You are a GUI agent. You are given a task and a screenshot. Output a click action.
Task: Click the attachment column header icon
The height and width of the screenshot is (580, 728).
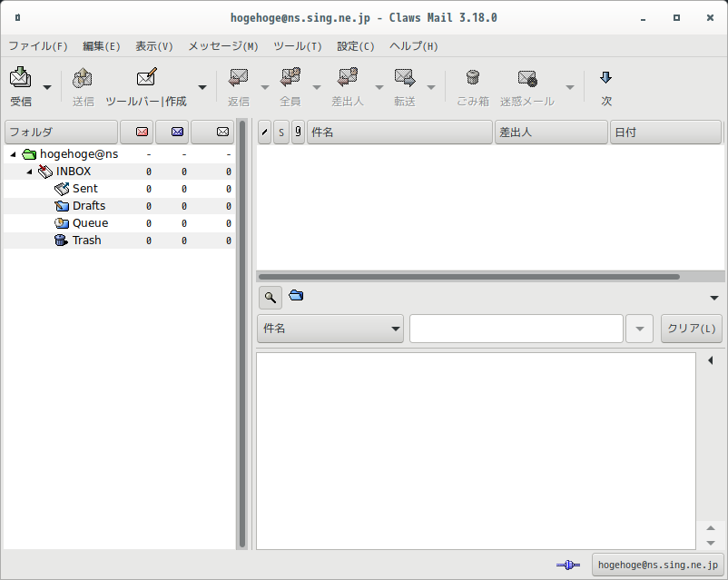point(298,133)
